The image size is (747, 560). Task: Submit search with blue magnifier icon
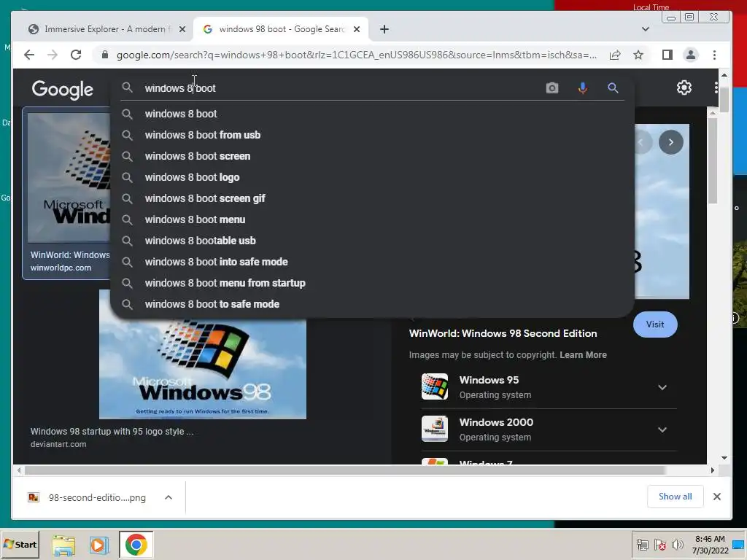[613, 87]
